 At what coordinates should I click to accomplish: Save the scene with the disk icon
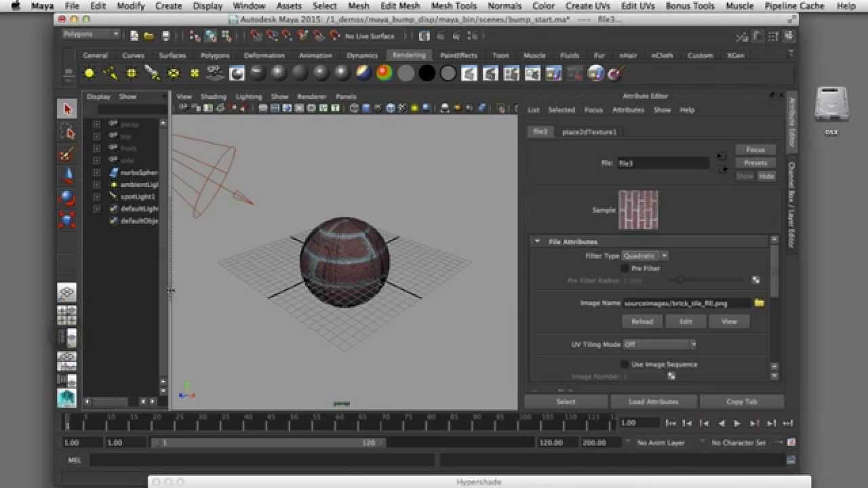pos(165,36)
